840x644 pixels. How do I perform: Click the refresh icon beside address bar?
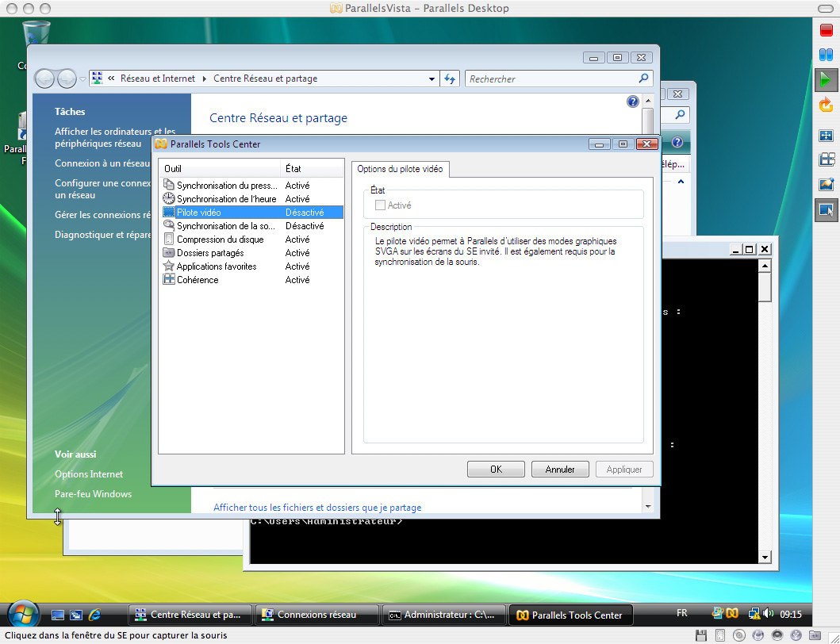click(x=450, y=79)
